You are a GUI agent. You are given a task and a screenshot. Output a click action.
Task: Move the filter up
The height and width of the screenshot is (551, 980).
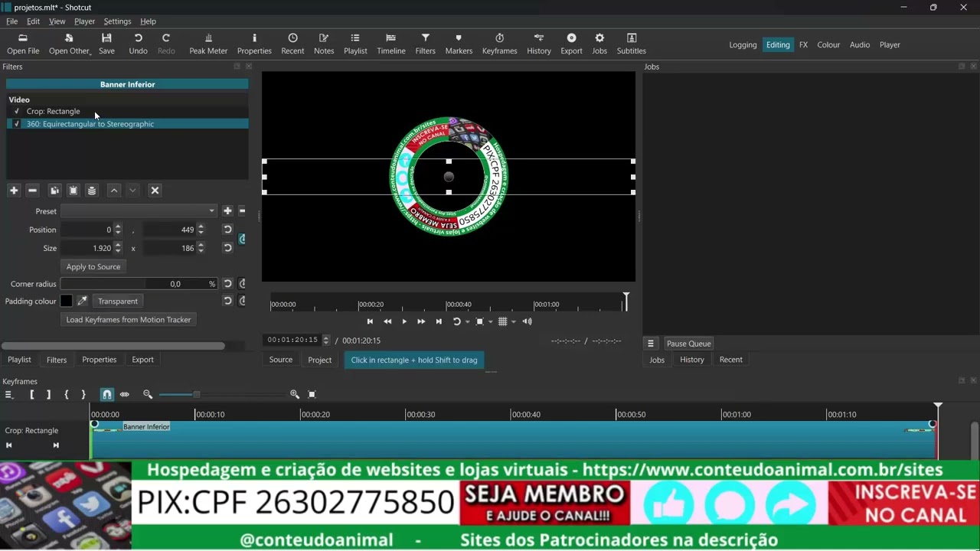pyautogui.click(x=114, y=191)
